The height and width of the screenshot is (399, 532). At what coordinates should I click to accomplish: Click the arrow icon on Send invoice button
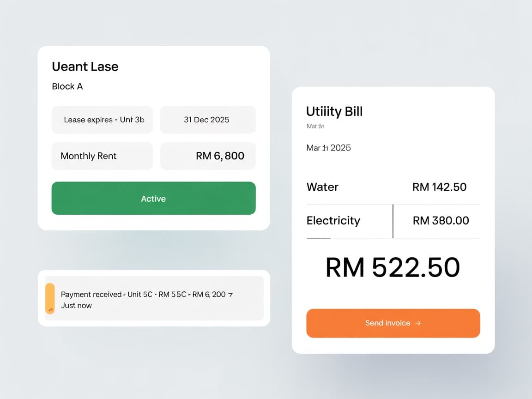(418, 323)
